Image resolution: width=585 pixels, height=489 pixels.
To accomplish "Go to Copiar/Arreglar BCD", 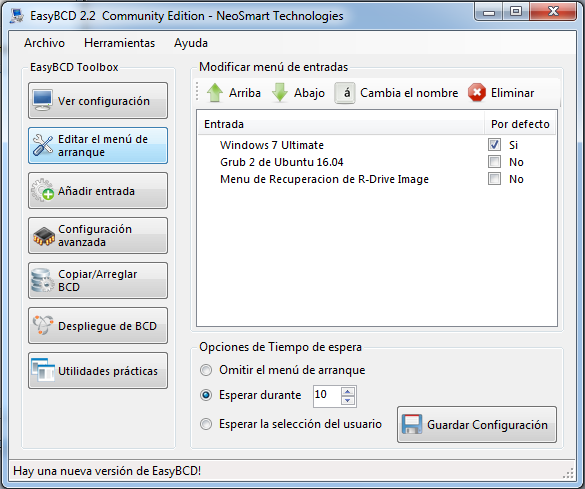I will (x=98, y=280).
